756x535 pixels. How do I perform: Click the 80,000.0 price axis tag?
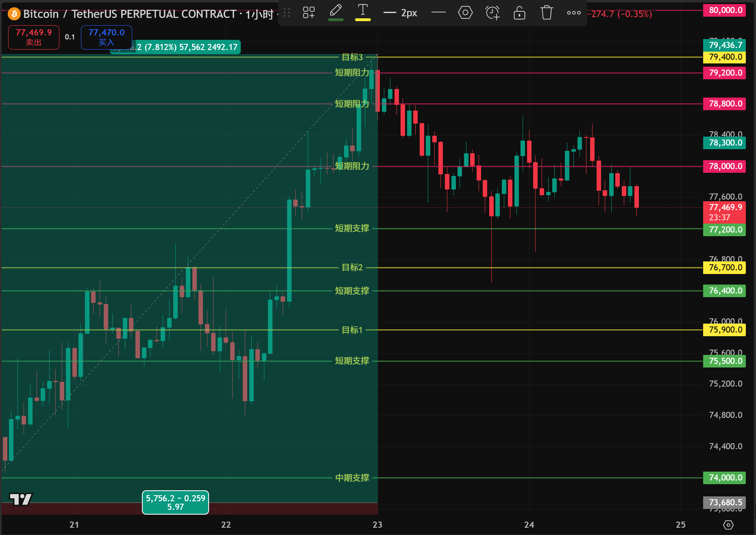click(x=724, y=10)
